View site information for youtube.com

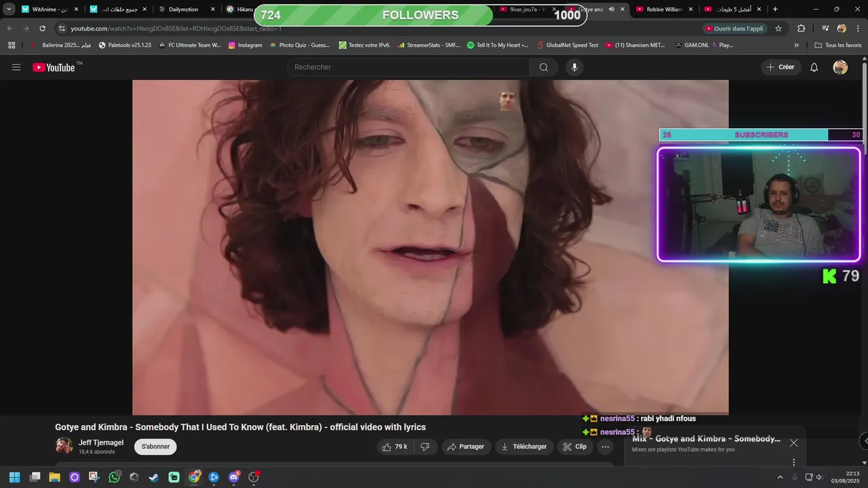62,28
